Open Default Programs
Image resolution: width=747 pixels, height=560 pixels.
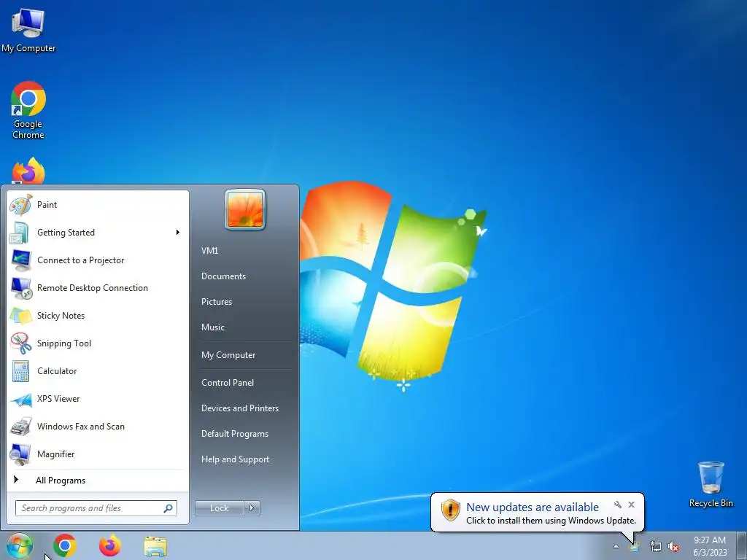[234, 434]
